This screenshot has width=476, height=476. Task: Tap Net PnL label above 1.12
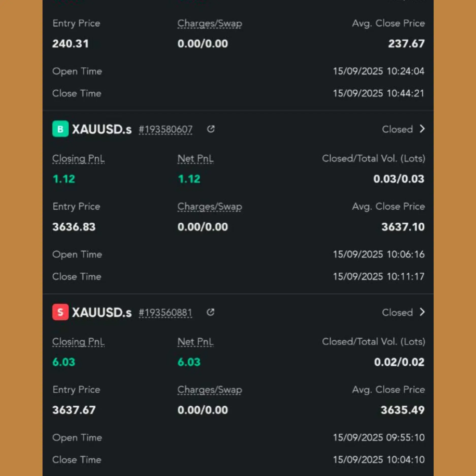[195, 159]
